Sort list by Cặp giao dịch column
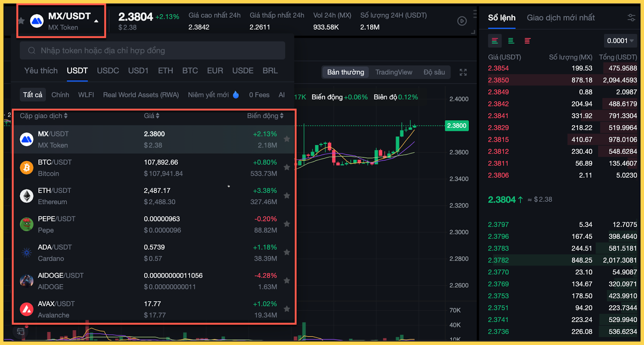The height and width of the screenshot is (345, 644). pos(44,116)
